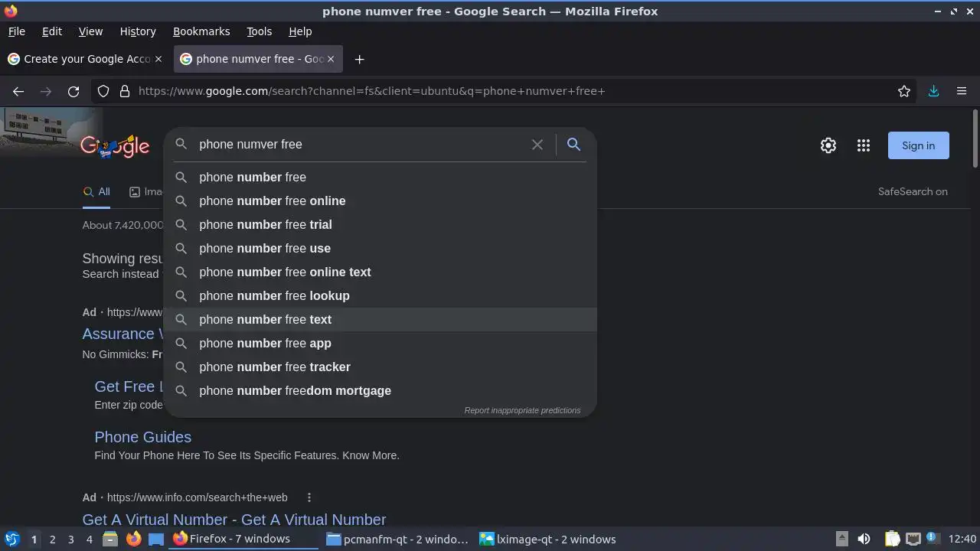Screen dimensions: 980x551
Task: Open a new tab with plus
Action: pos(359,59)
